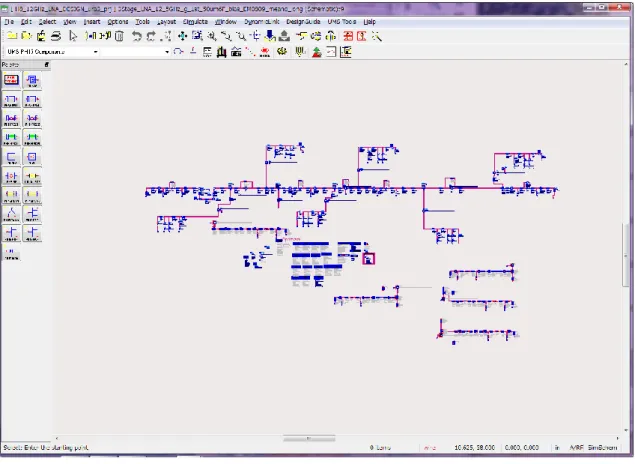This screenshot has width=635, height=464.
Task: Place the green transmission line palette component
Action: coord(11,138)
